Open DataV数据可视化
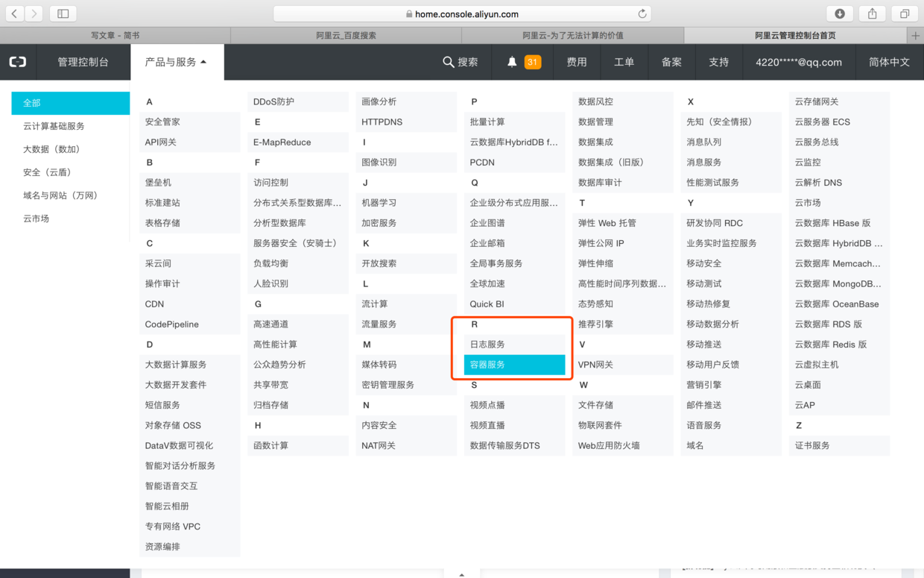Image resolution: width=924 pixels, height=578 pixels. coord(190,445)
